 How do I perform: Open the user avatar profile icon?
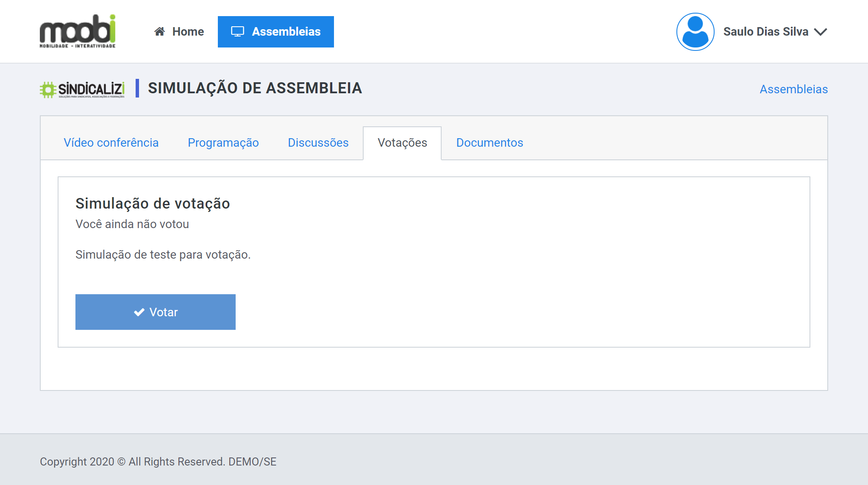point(695,31)
